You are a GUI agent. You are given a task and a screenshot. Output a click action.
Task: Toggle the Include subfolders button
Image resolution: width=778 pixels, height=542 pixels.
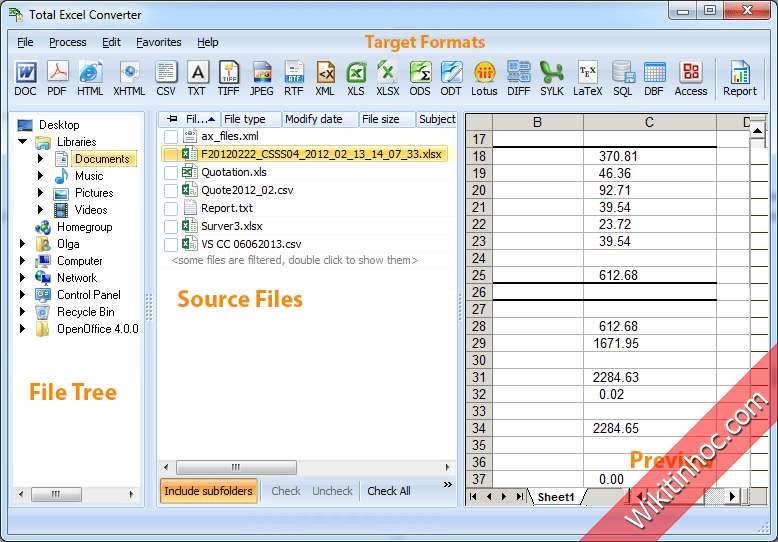[208, 491]
